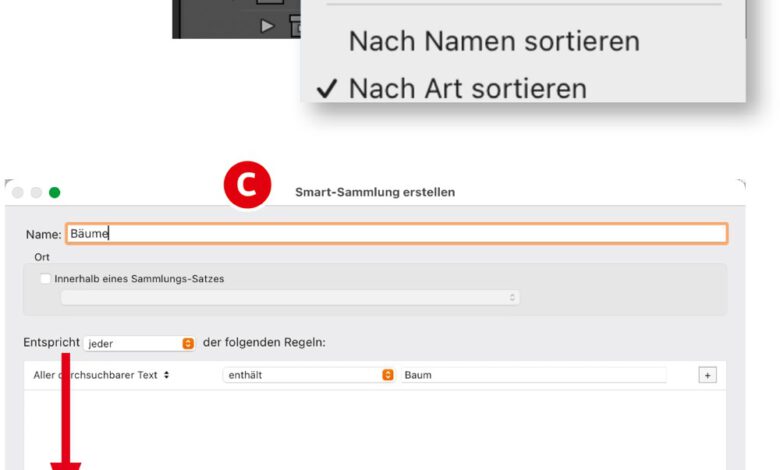Open the 'jeder' match dropdown
Viewport: 780px width, 470px height.
click(x=139, y=343)
